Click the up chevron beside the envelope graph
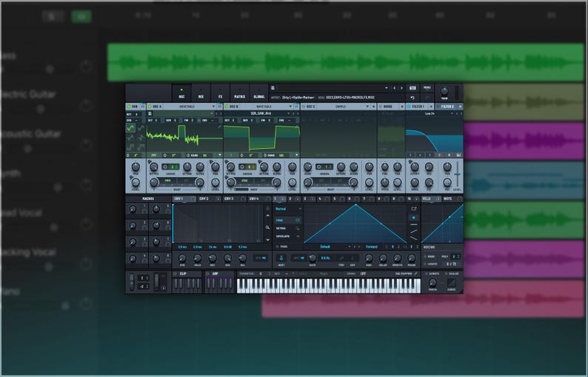 click(x=267, y=216)
